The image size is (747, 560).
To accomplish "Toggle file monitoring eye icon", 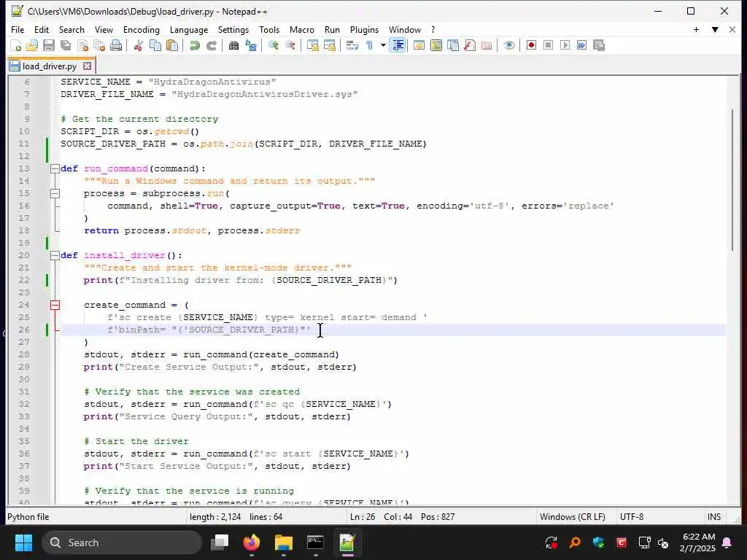I will click(508, 46).
